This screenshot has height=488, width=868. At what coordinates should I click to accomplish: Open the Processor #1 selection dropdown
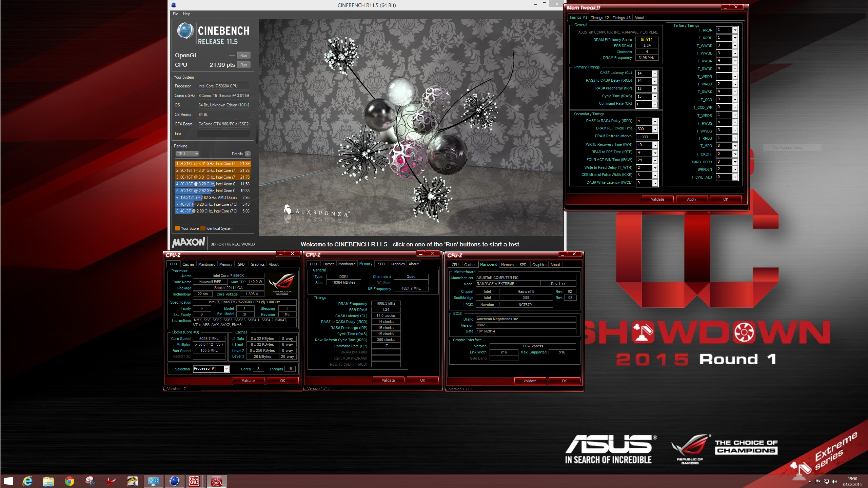226,369
